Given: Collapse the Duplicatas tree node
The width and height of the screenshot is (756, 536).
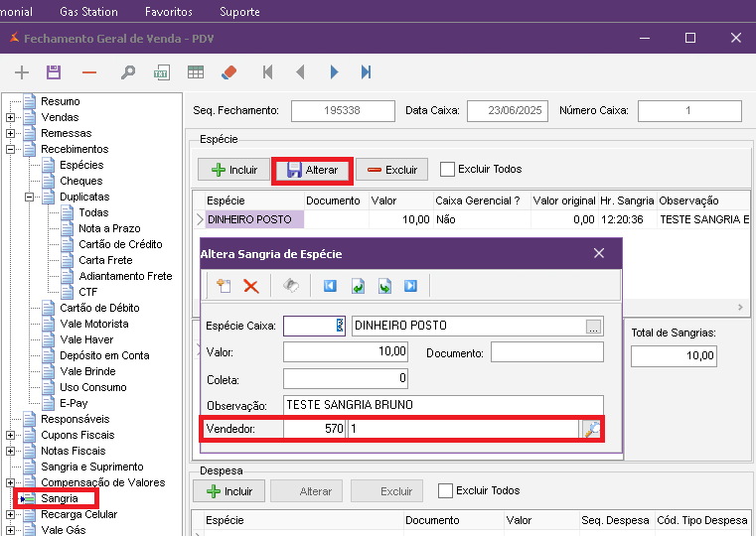Looking at the screenshot, I should coord(30,197).
